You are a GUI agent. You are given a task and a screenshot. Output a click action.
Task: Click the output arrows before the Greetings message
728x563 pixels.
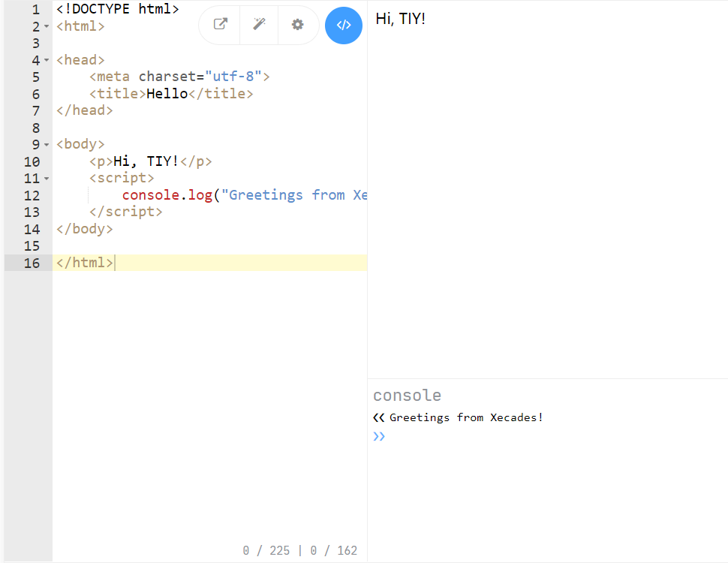379,417
